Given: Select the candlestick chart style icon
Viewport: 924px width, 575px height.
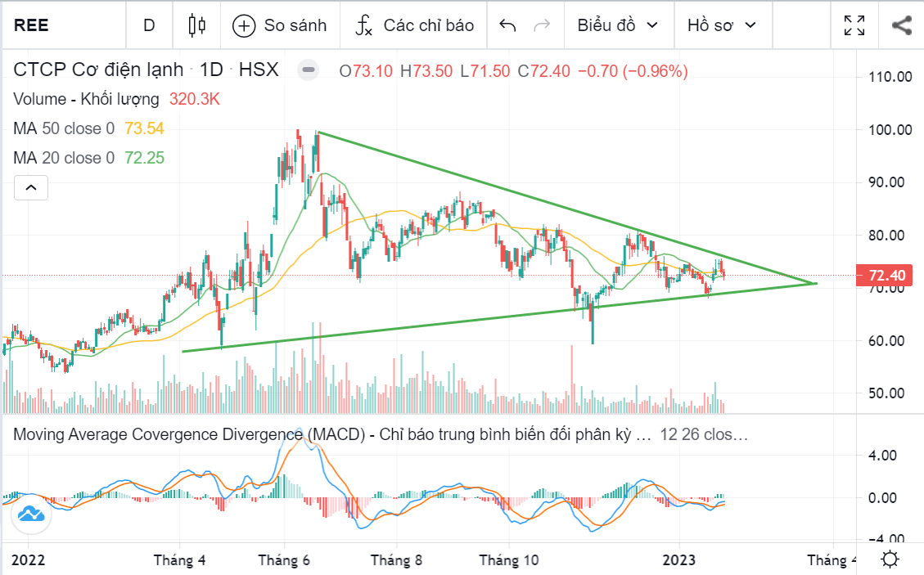Looking at the screenshot, I should pyautogui.click(x=196, y=25).
